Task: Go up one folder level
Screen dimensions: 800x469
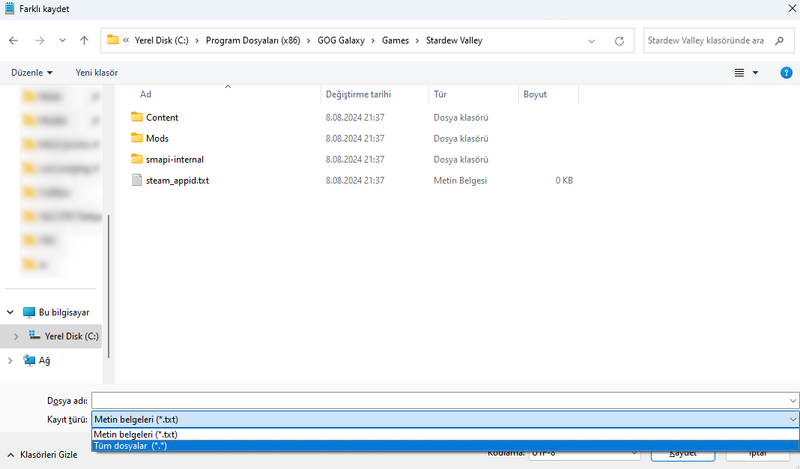Action: click(84, 41)
